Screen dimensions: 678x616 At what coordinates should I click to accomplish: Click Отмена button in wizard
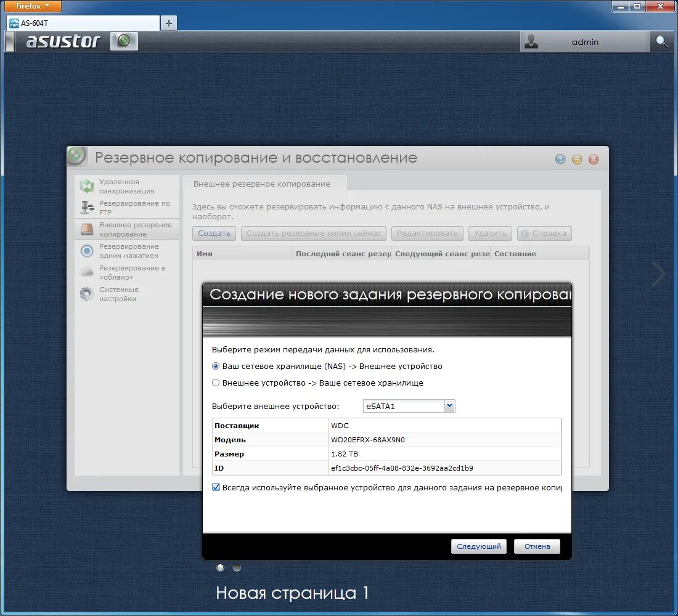537,546
